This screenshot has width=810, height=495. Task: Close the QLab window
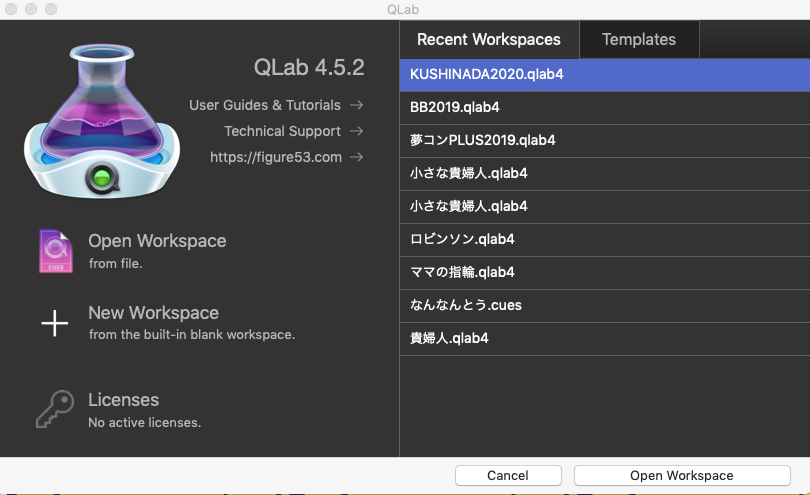point(11,9)
